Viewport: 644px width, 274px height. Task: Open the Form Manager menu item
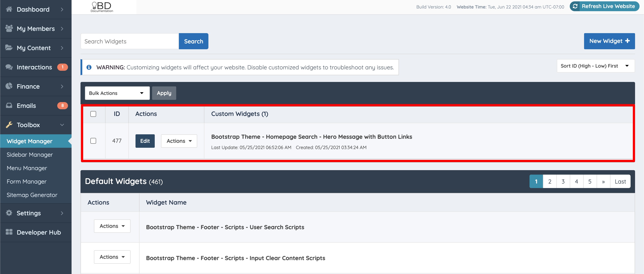click(27, 181)
